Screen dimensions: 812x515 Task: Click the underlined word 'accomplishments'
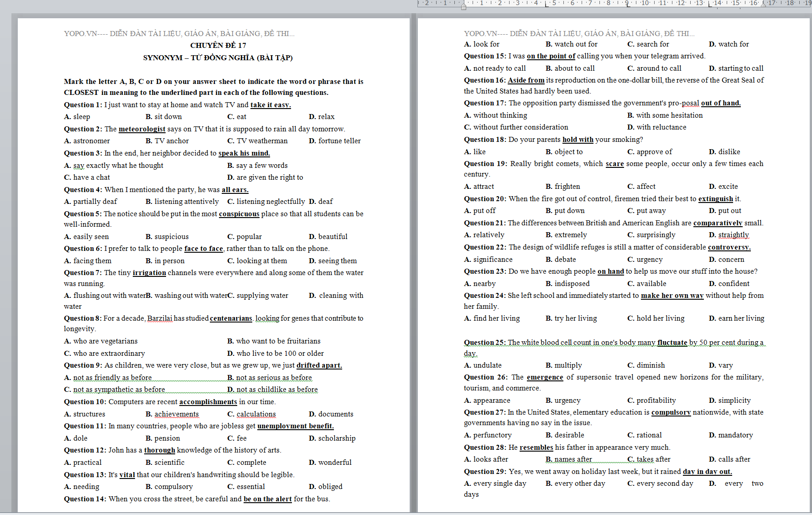click(x=208, y=402)
